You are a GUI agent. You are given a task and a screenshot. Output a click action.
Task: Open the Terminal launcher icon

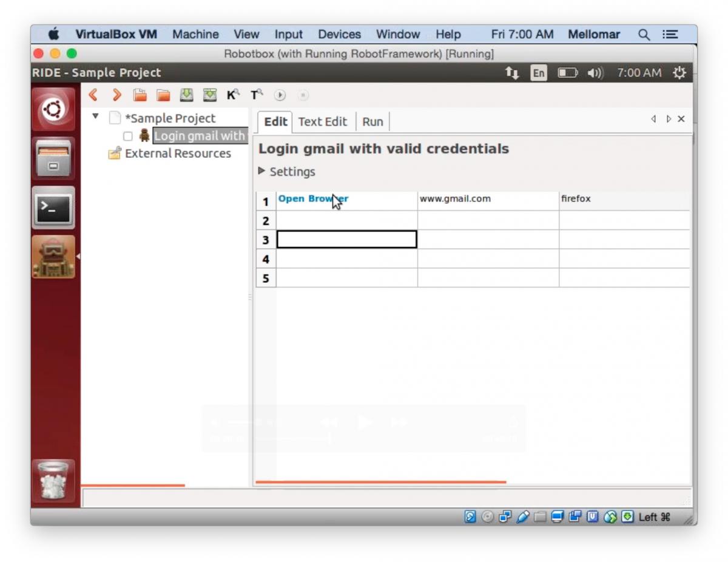pos(53,208)
